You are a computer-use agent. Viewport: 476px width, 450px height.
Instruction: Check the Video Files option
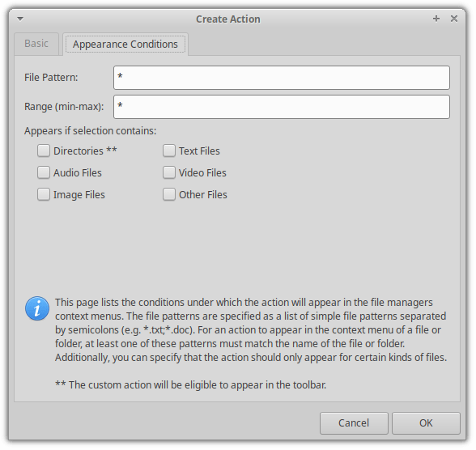tap(169, 172)
